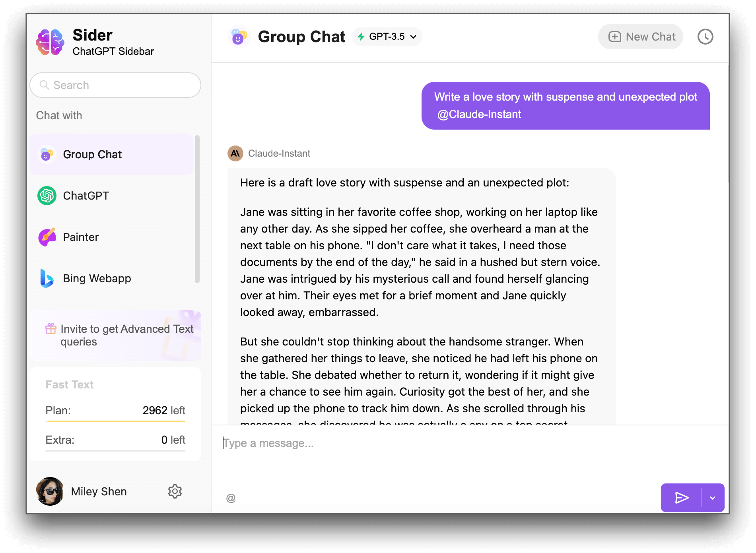Image resolution: width=756 pixels, height=553 pixels.
Task: Open Bing Webapp in the sidebar
Action: [111, 278]
